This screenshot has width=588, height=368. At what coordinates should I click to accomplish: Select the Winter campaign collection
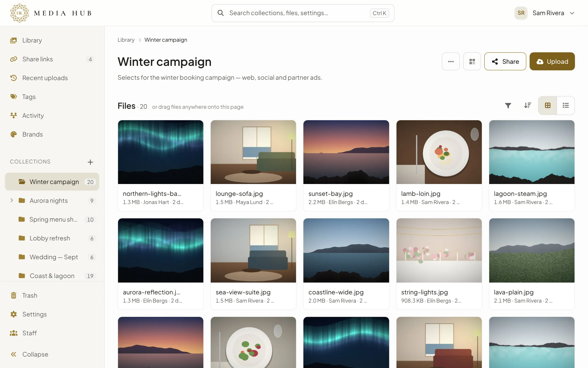52,182
